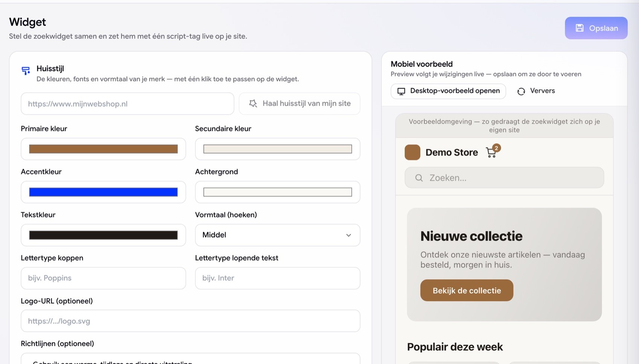Click the refresh icon next to Ververs
This screenshot has height=364, width=639.
pyautogui.click(x=521, y=91)
